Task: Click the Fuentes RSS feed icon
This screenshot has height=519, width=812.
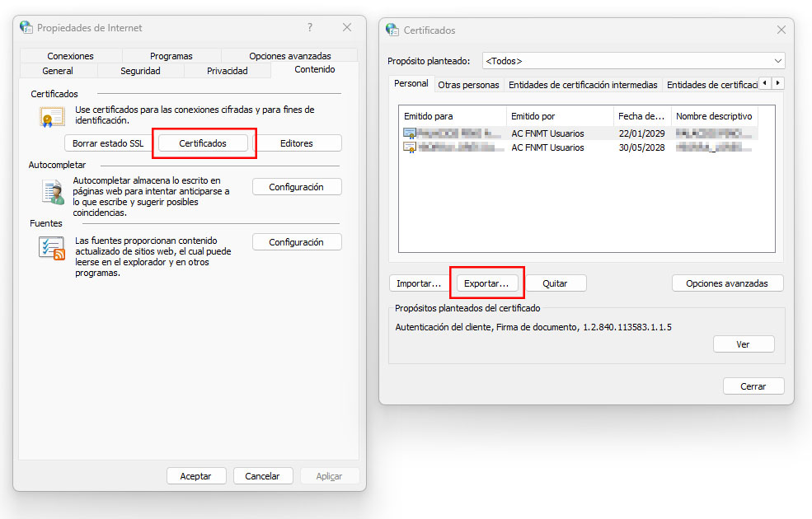Action: [52, 248]
